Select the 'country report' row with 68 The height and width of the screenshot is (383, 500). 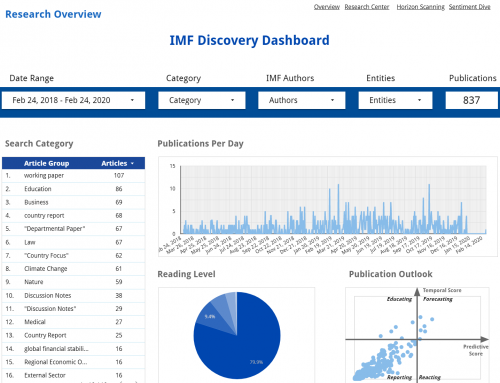[x=73, y=216]
